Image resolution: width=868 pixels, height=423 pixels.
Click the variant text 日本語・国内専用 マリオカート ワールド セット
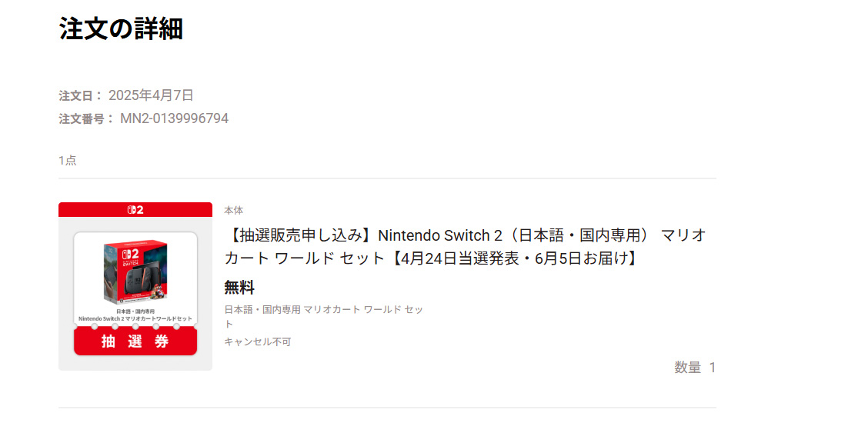click(323, 317)
